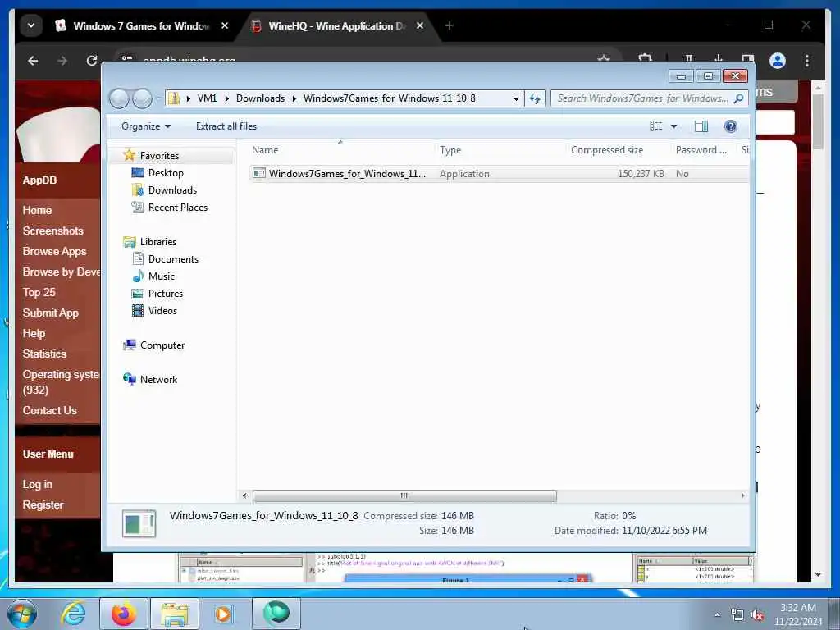Click the file list scroll left arrow
This screenshot has height=630, width=840.
pos(244,495)
